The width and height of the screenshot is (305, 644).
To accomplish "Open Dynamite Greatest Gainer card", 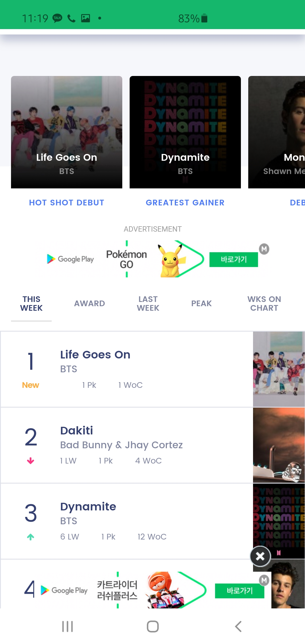I will [185, 132].
